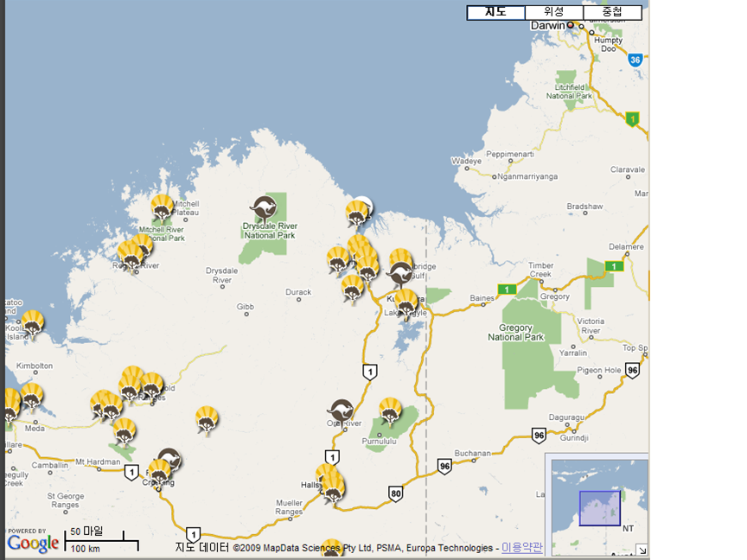Screen dimensions: 747x560
Task: Click the Litchfield National Park label
Action: pos(569,92)
